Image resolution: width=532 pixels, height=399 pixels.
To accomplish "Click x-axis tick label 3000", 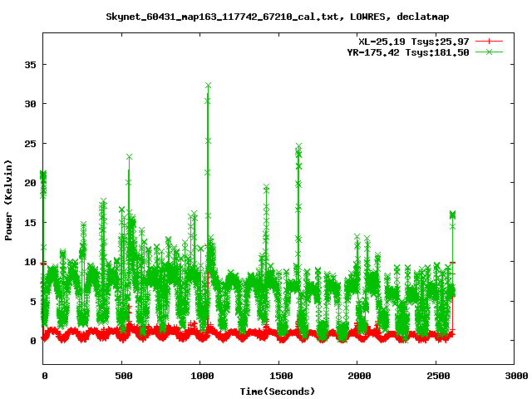I will tap(515, 376).
